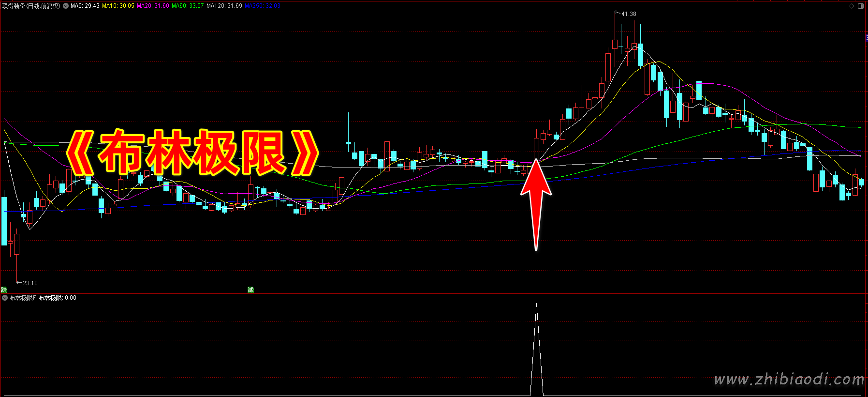The image size is (868, 397).
Task: Toggle the side panel layout icon
Action: [x=861, y=6]
